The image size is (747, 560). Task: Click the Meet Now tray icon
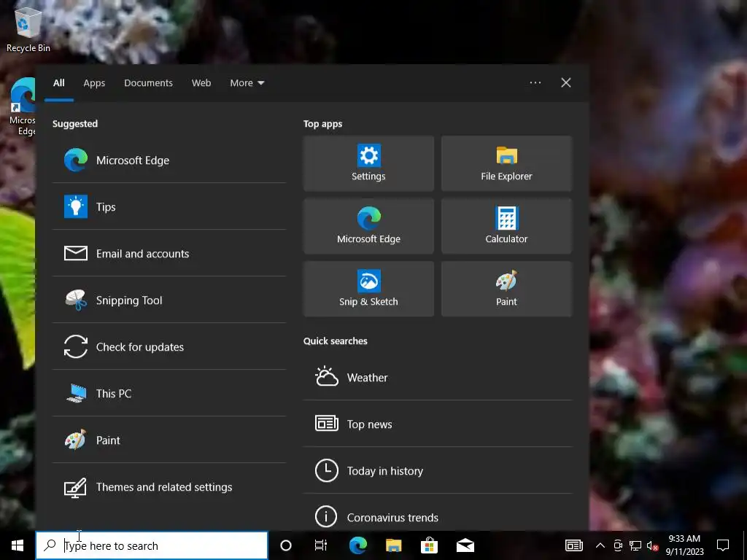(618, 545)
